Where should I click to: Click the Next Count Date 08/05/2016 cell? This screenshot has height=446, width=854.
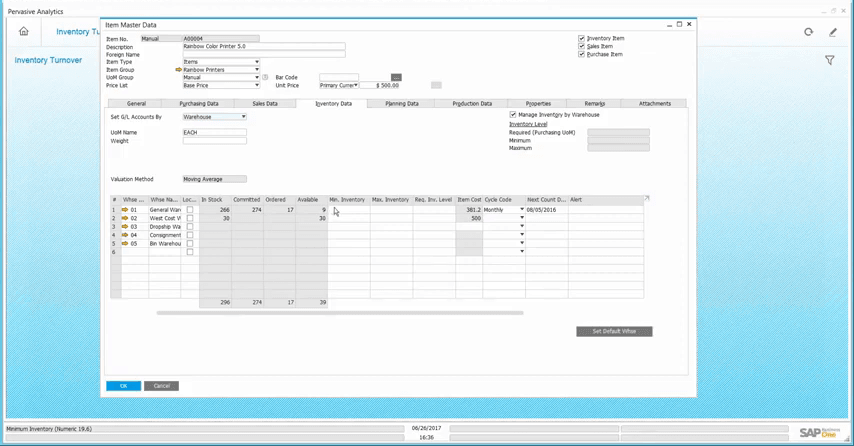pos(547,210)
